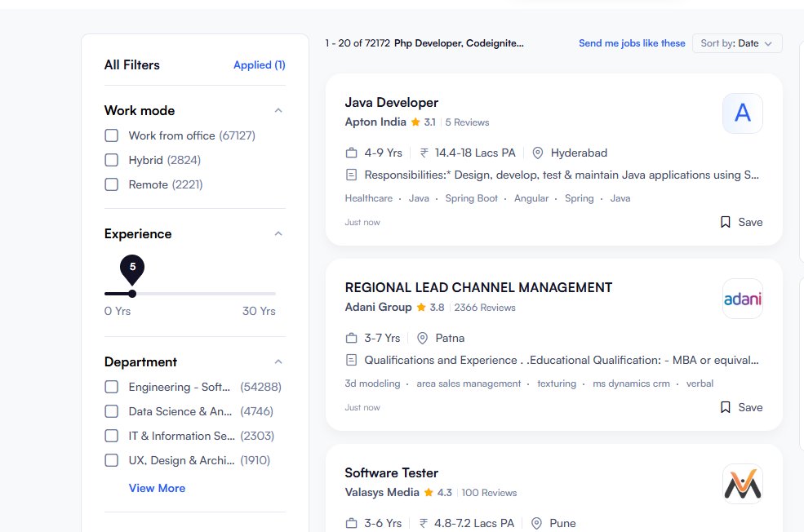This screenshot has width=804, height=532.
Task: Click star rating icon for Valasys Media
Action: [x=429, y=492]
